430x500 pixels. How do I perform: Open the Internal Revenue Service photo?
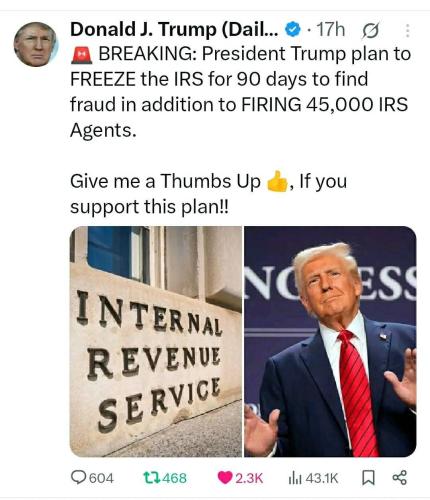(156, 341)
